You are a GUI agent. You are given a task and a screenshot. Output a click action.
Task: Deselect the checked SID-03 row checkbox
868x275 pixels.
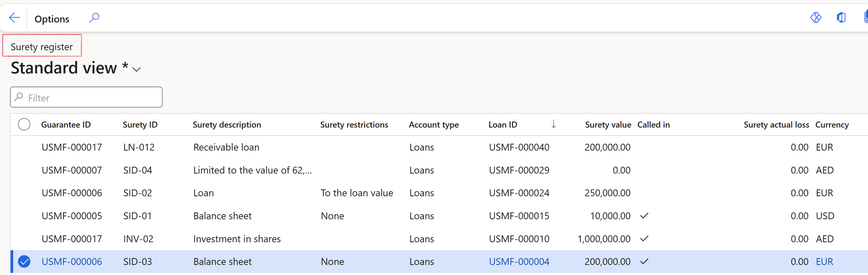[24, 262]
